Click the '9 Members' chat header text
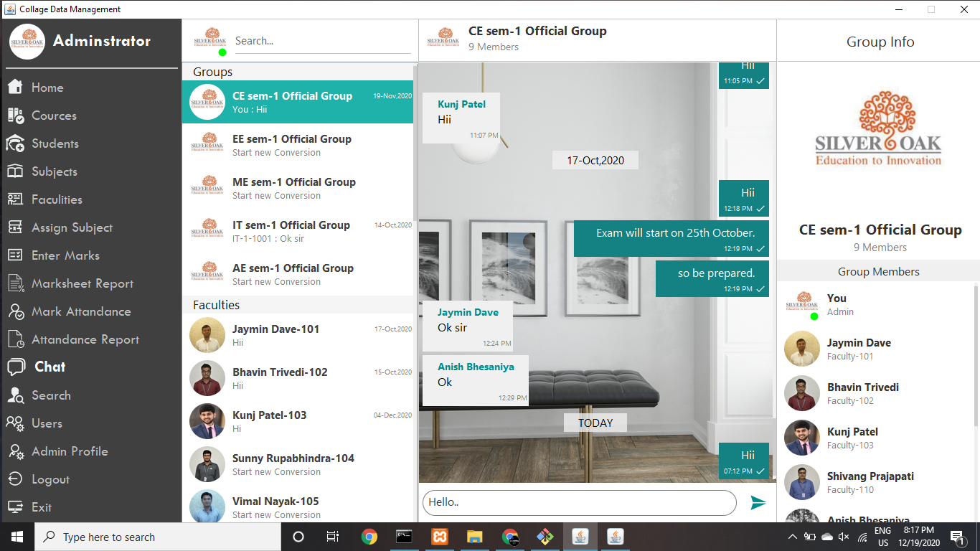Screen dimensions: 980x551 click(494, 47)
